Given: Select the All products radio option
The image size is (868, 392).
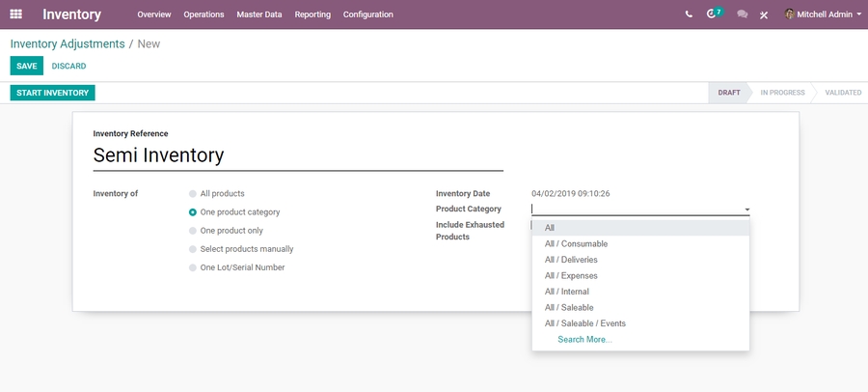Looking at the screenshot, I should point(193,194).
